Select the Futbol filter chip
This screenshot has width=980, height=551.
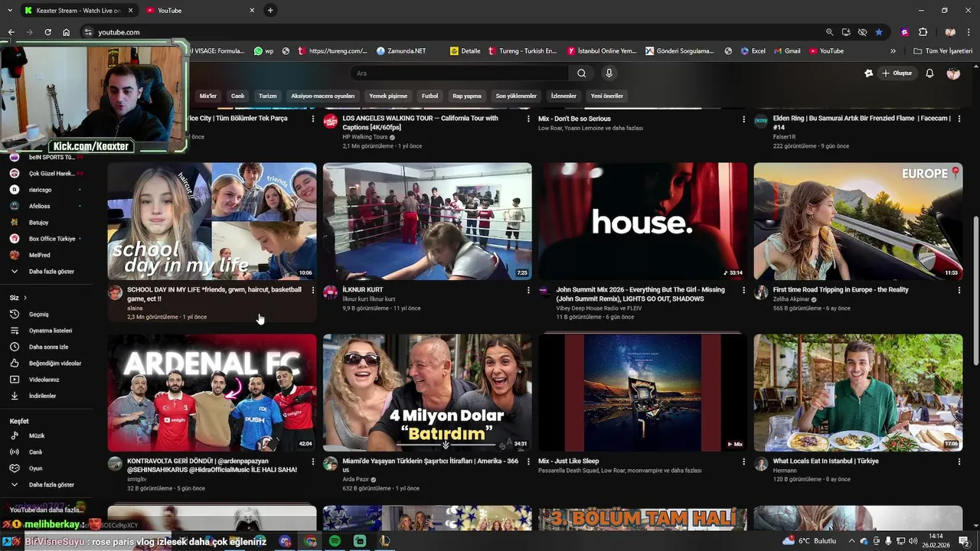pos(430,96)
